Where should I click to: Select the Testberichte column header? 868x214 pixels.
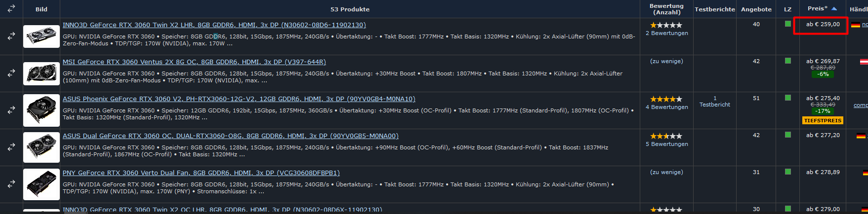pos(714,9)
